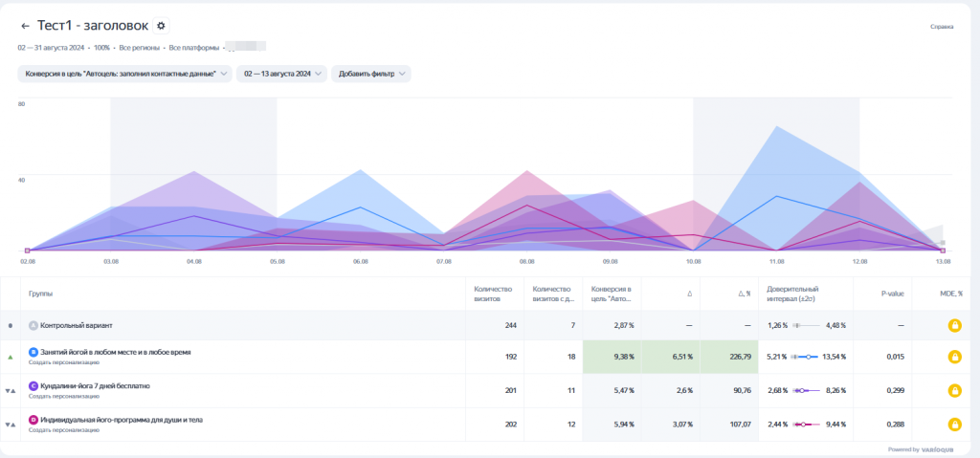Click the 08.08 date on chart axis

[527, 262]
